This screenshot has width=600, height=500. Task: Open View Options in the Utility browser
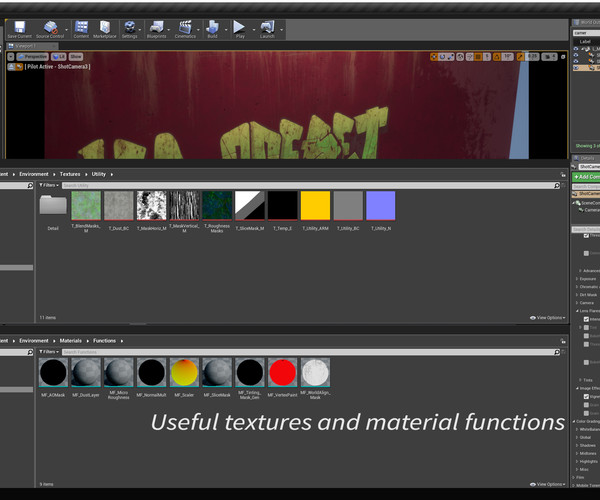(548, 318)
